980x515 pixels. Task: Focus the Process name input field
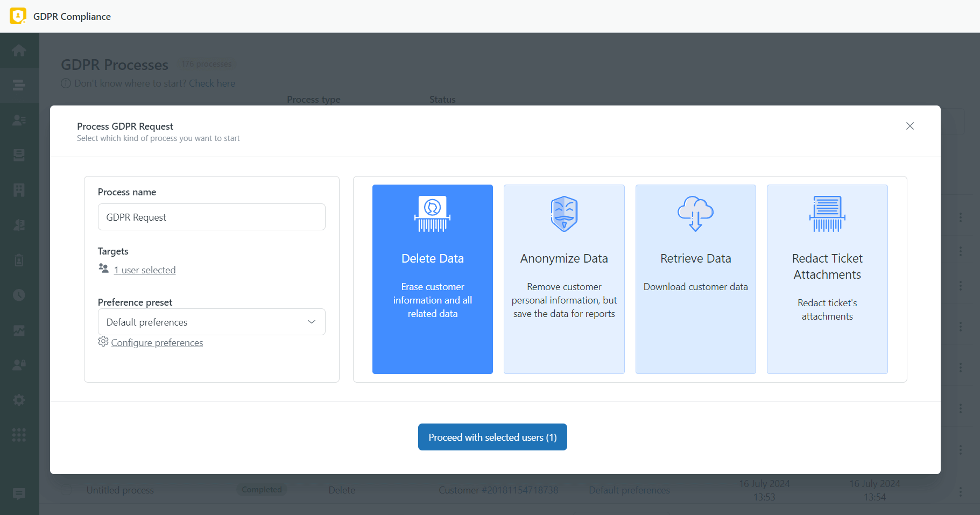pos(211,217)
